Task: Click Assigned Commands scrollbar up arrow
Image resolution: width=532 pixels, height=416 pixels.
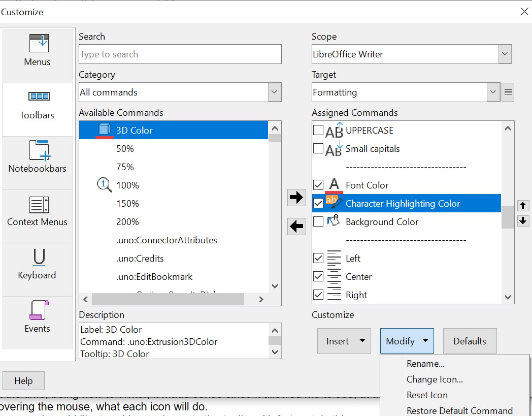Action: [508, 129]
